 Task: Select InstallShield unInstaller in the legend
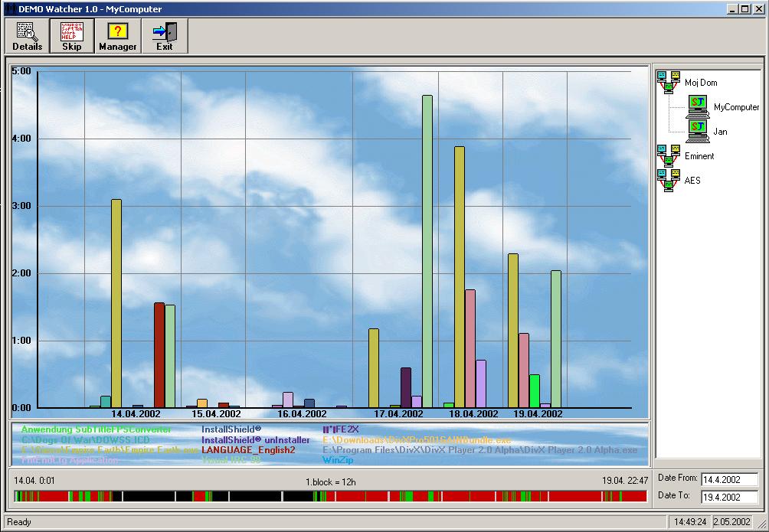coord(255,440)
